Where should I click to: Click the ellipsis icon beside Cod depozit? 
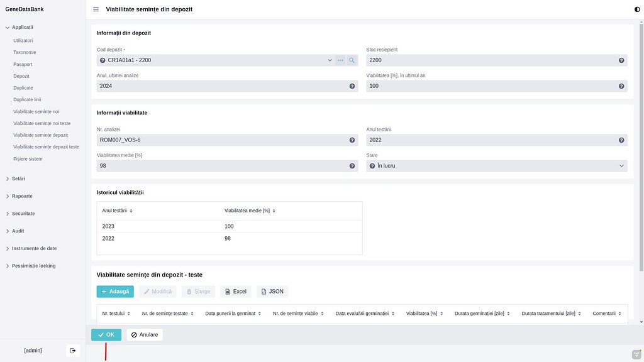tap(340, 60)
